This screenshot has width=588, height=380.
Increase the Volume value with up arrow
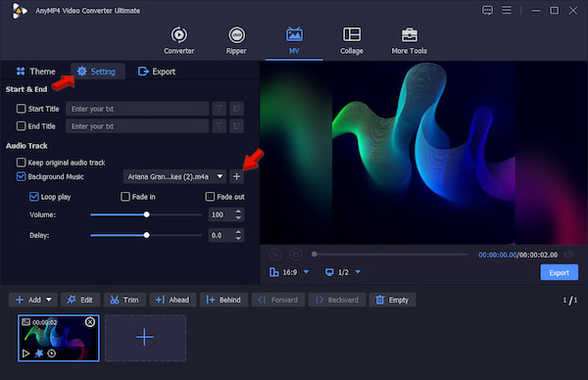(238, 212)
